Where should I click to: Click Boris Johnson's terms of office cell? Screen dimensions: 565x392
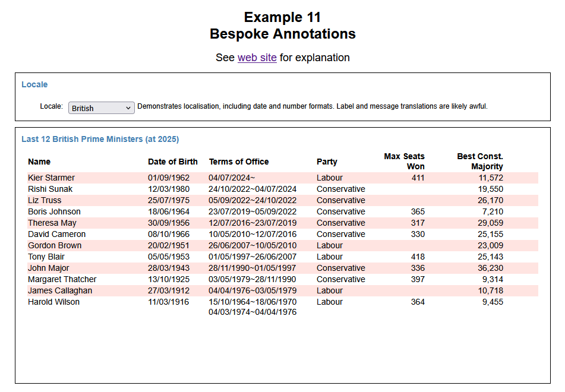[x=252, y=211]
